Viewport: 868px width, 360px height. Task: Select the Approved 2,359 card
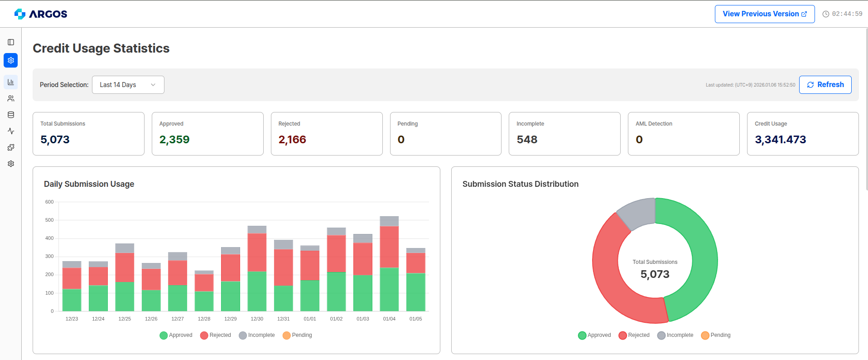pyautogui.click(x=207, y=134)
